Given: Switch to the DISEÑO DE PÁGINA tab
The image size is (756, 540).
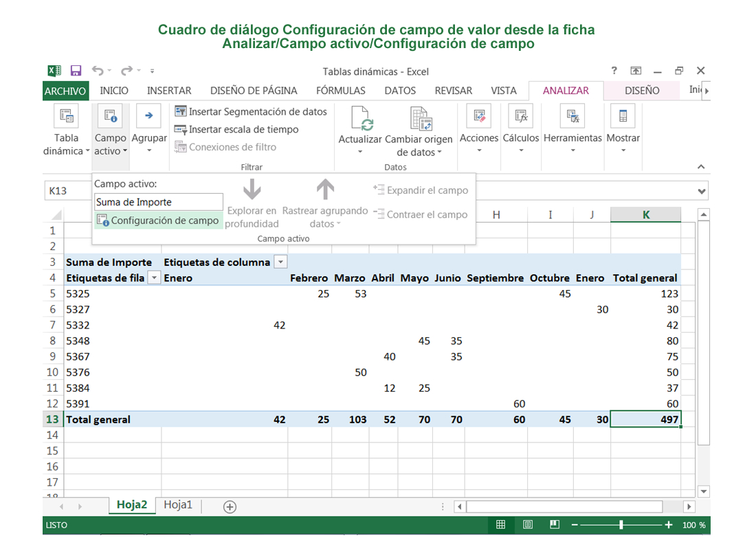Looking at the screenshot, I should [254, 91].
